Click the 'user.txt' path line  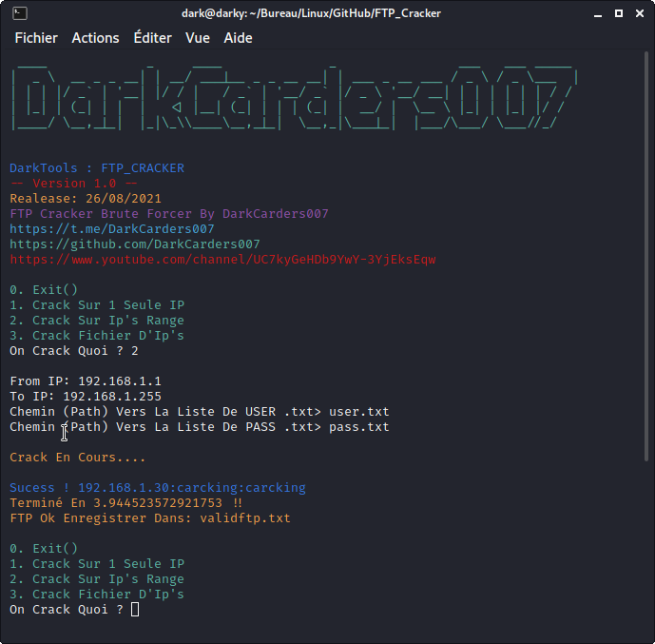(200, 412)
